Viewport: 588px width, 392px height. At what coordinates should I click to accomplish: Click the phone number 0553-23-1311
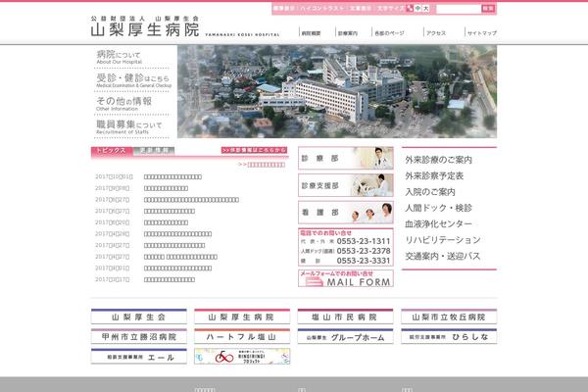pyautogui.click(x=364, y=241)
